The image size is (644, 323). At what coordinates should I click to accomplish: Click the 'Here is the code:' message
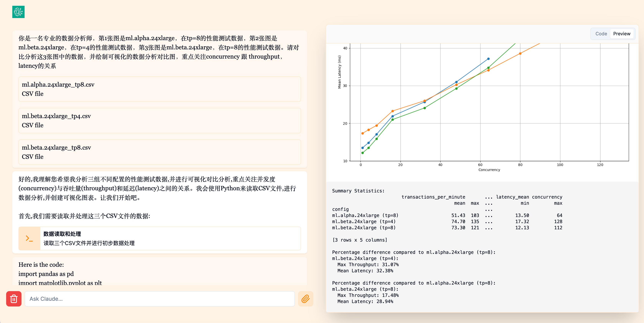pyautogui.click(x=41, y=264)
